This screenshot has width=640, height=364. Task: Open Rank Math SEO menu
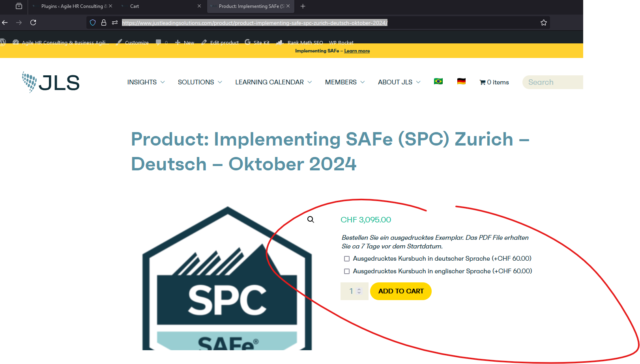(300, 42)
